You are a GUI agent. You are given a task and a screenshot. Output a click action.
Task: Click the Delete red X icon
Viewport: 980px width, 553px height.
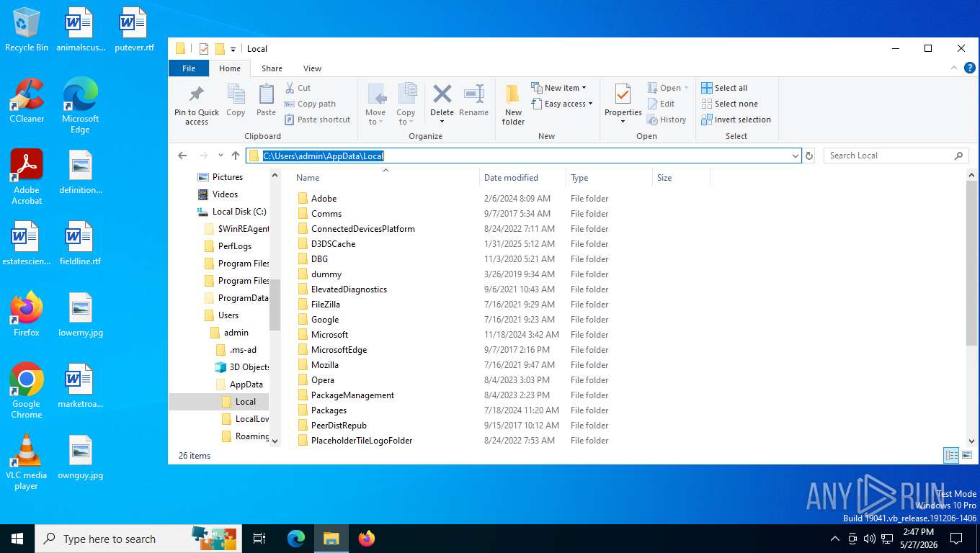(442, 94)
